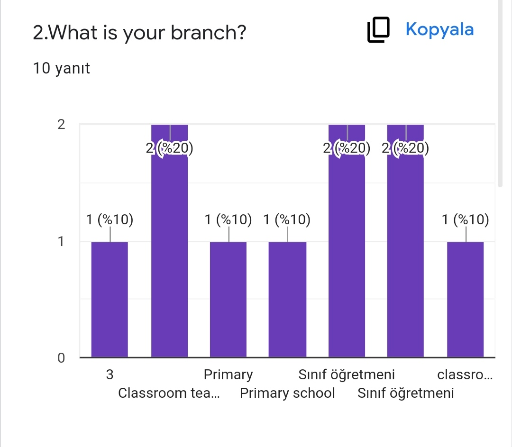Click the 'Primary school' axis label
Viewport: 512px width, 447px height.
point(287,393)
